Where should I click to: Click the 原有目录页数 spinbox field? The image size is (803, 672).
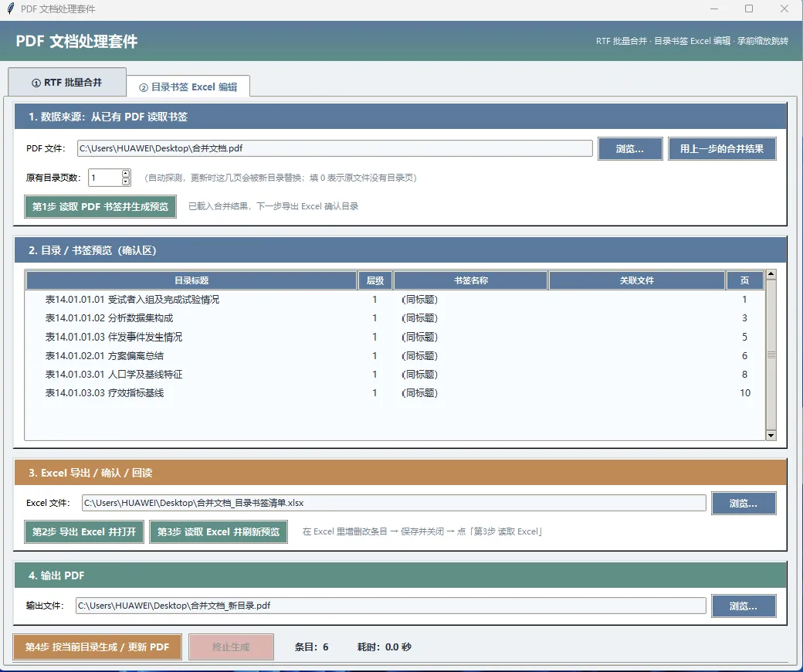click(105, 178)
